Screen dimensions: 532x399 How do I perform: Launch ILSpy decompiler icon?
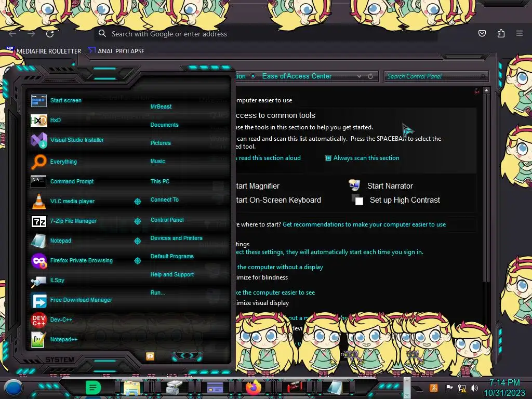[38, 281]
